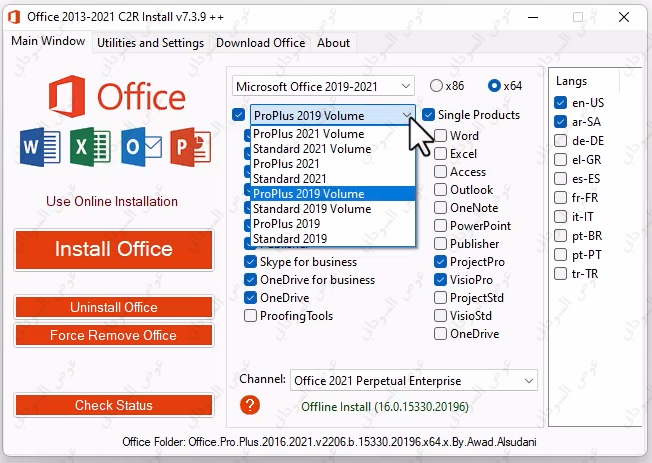652x463 pixels.
Task: Uncheck OneDrive checkbox below OneDrive for business
Action: (x=250, y=297)
